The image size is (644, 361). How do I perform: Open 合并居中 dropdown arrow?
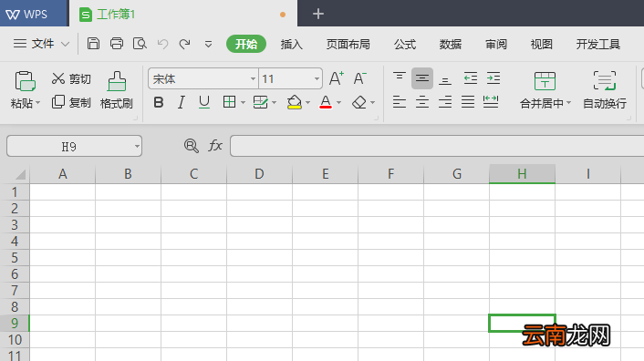pyautogui.click(x=569, y=102)
